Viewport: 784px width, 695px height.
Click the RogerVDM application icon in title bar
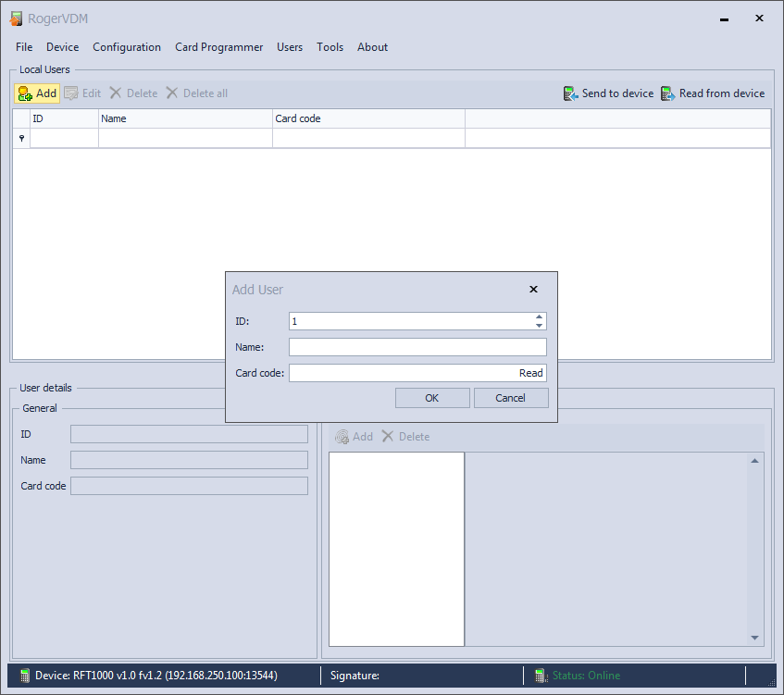(16, 19)
